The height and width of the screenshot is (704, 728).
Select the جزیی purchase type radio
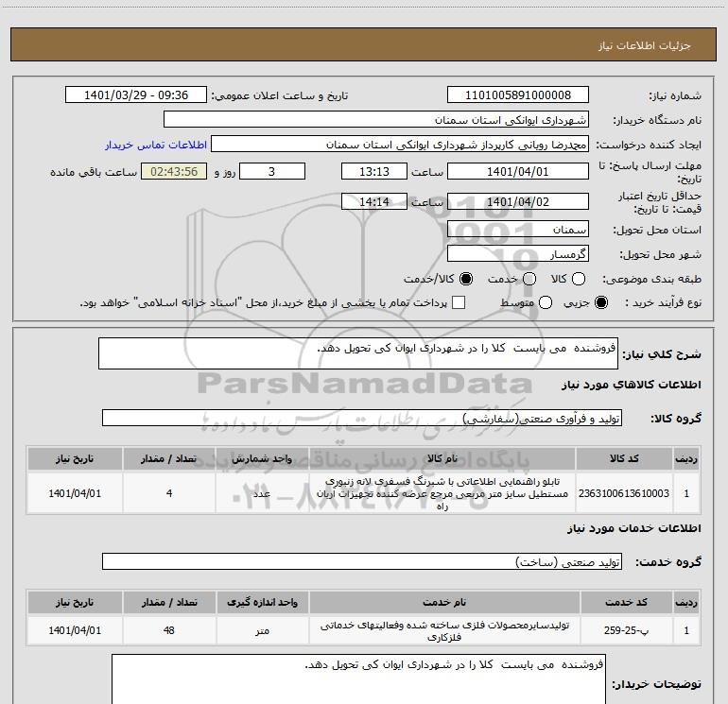(601, 302)
